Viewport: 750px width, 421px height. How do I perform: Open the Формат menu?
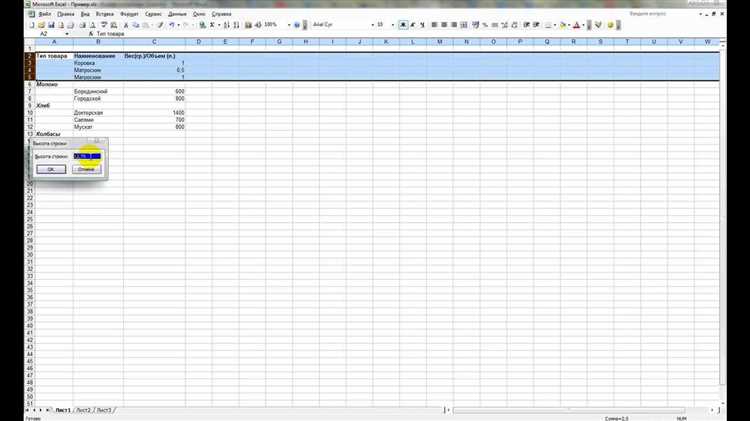(x=129, y=14)
